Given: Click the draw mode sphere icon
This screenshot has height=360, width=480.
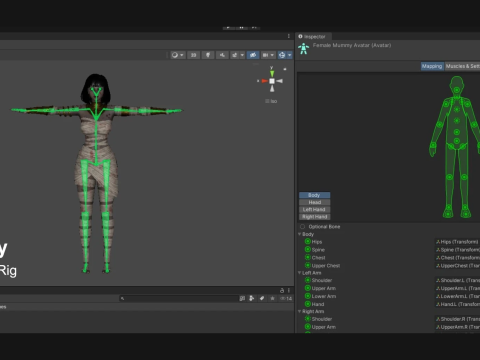Looking at the screenshot, I should click(x=175, y=55).
